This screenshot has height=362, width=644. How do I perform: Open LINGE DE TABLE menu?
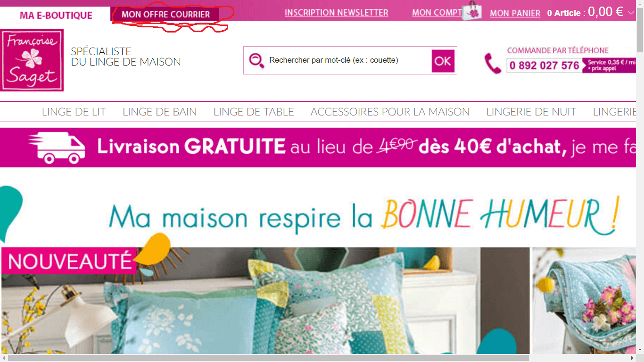click(254, 112)
